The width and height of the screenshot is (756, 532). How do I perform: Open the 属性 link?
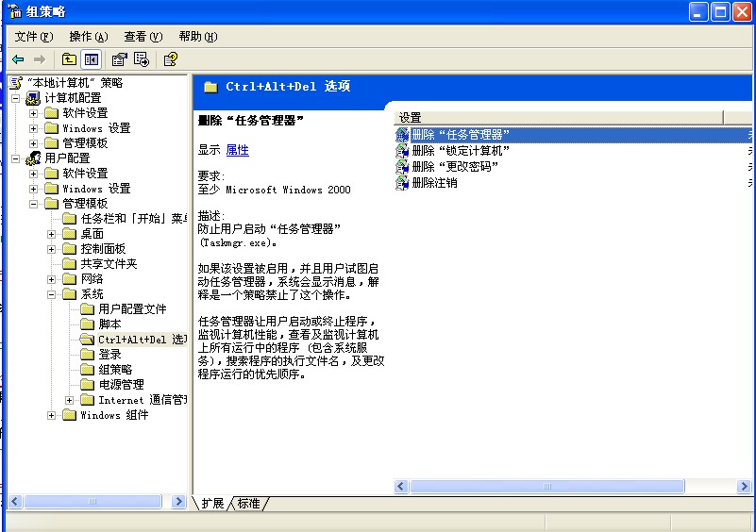[x=237, y=150]
